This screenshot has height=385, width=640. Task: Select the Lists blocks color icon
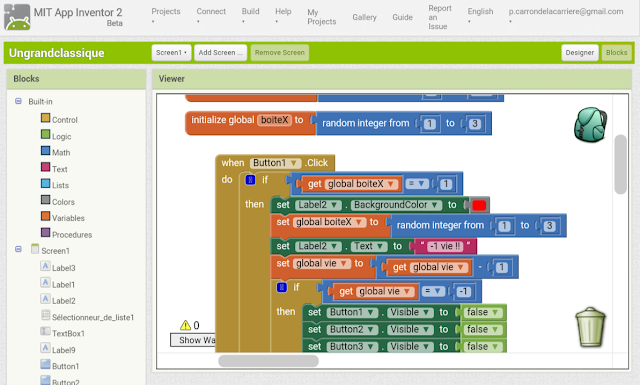(x=45, y=183)
